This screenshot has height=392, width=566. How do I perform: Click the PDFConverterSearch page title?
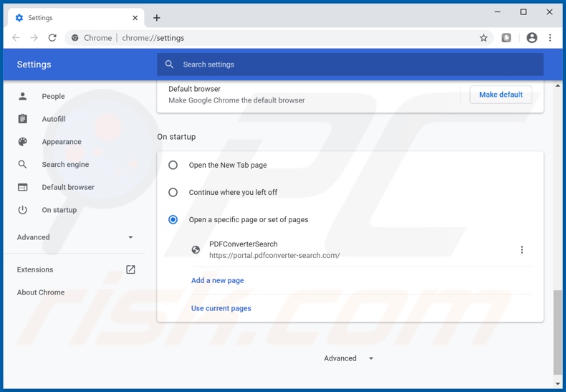[244, 244]
